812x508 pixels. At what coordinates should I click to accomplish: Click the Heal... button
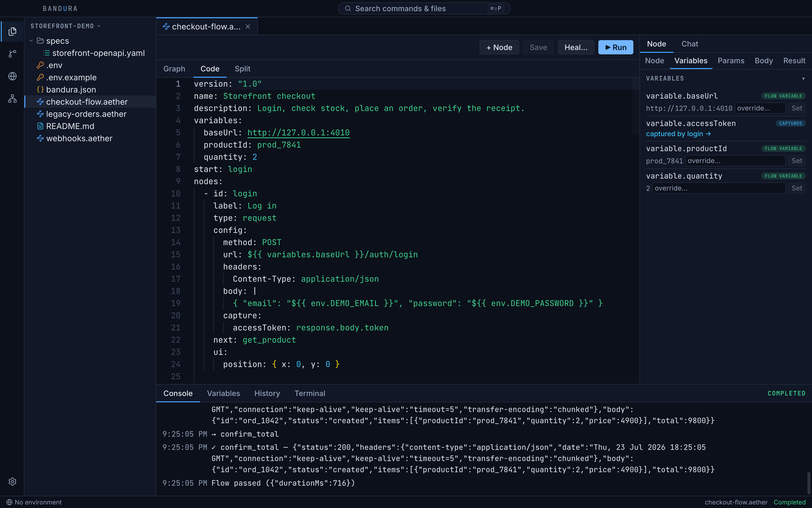click(576, 47)
